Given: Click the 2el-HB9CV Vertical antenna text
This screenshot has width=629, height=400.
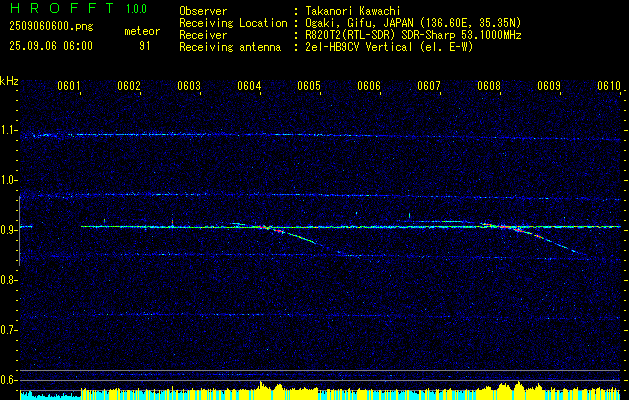Looking at the screenshot, I should click(388, 47).
